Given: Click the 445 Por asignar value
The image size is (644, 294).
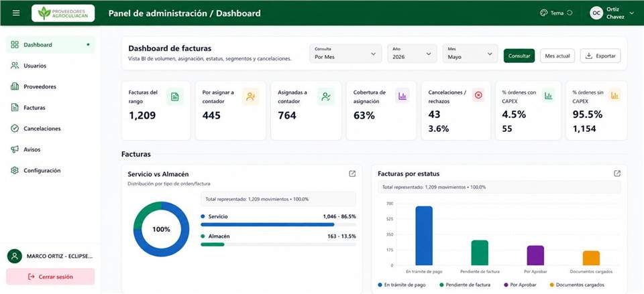Looking at the screenshot, I should click(x=211, y=116).
